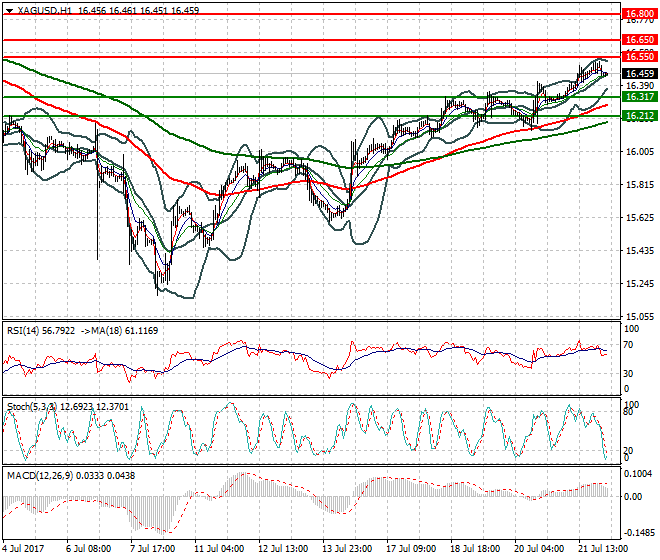Click the current price 16.459 black label

coord(640,74)
